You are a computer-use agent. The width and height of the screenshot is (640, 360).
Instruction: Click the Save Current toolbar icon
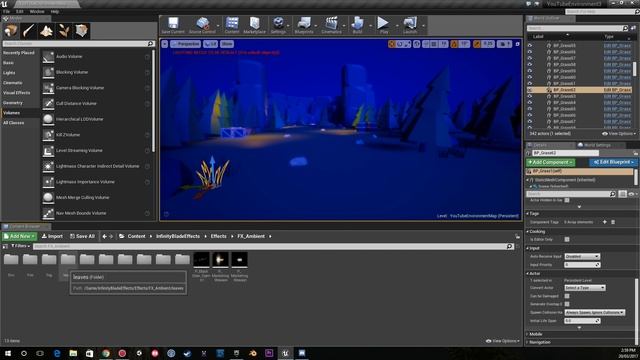point(173,25)
